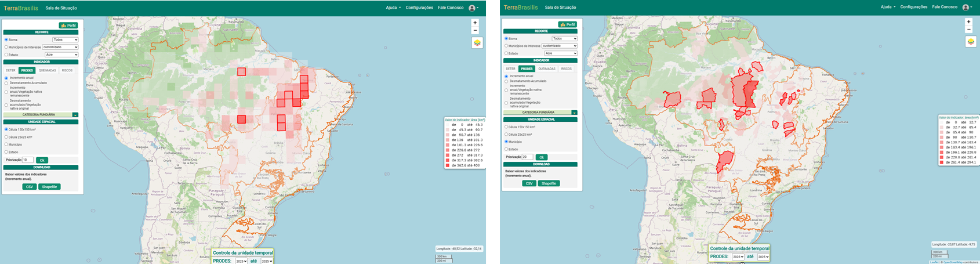Image resolution: width=980 pixels, height=264 pixels.
Task: Open Leaflet attribution link on right map
Action: pos(934,262)
